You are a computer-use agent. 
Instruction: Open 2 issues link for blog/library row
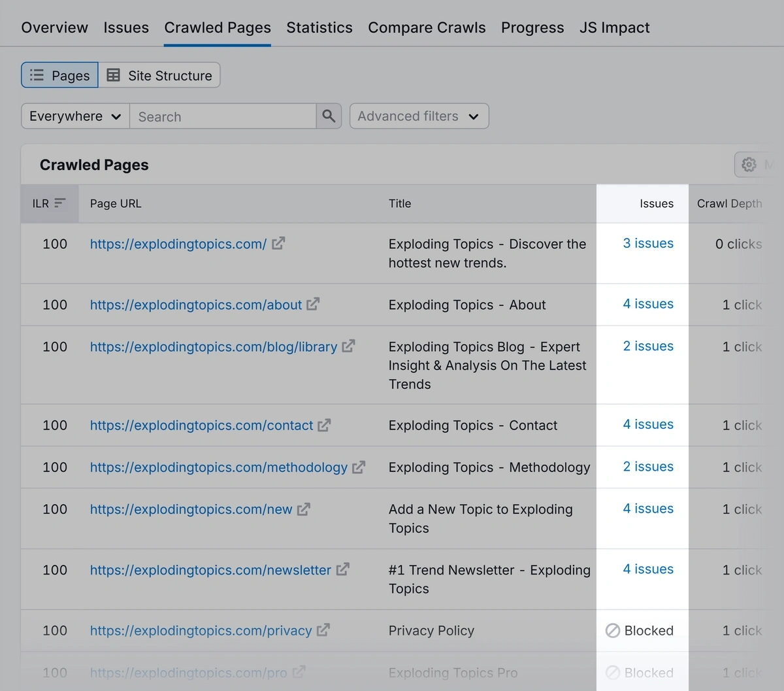(648, 346)
